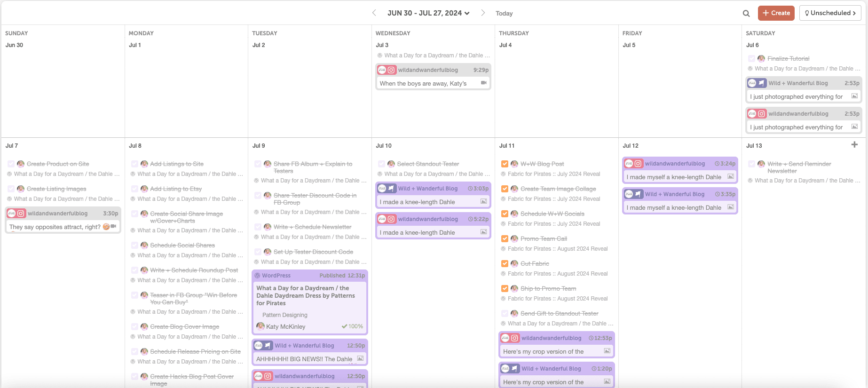Click the Create button
The image size is (868, 388).
pos(776,13)
